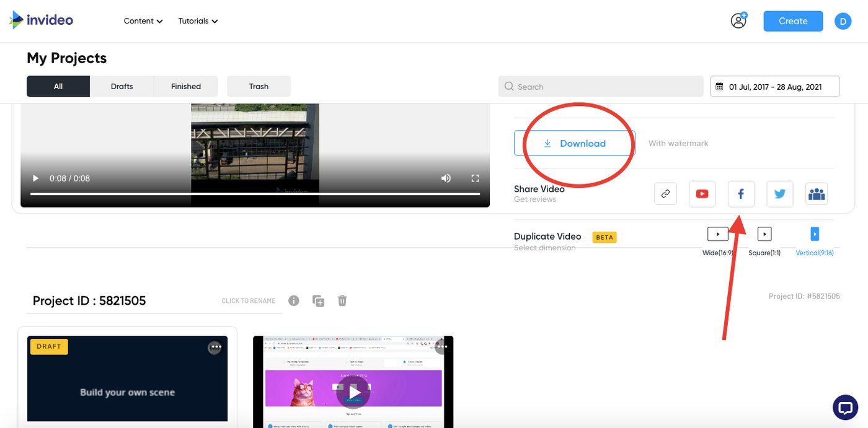Duplicate the project 5821505
This screenshot has width=868, height=428.
tap(318, 301)
